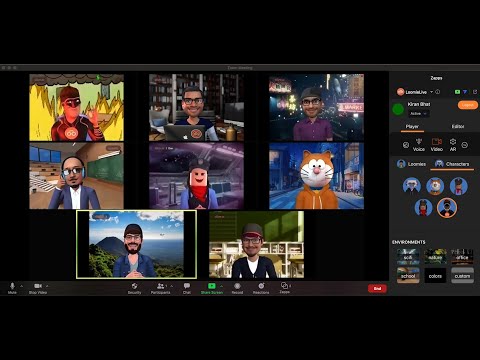Select the Characters tab

click(452, 164)
